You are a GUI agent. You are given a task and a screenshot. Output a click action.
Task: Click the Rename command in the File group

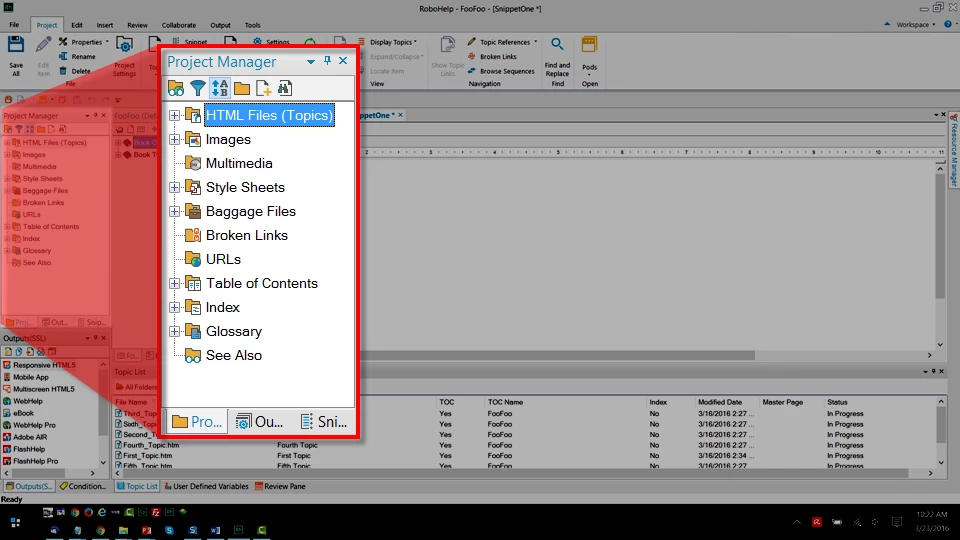77,56
